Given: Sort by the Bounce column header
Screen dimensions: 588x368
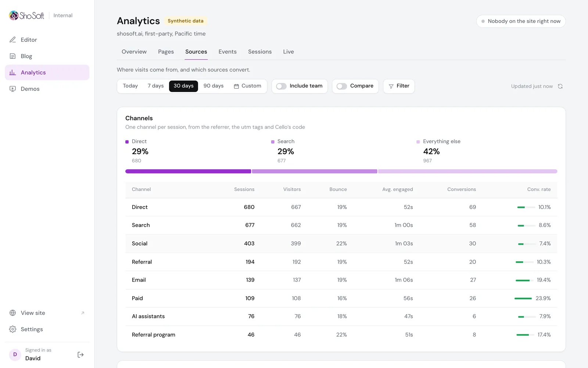Looking at the screenshot, I should [x=338, y=189].
